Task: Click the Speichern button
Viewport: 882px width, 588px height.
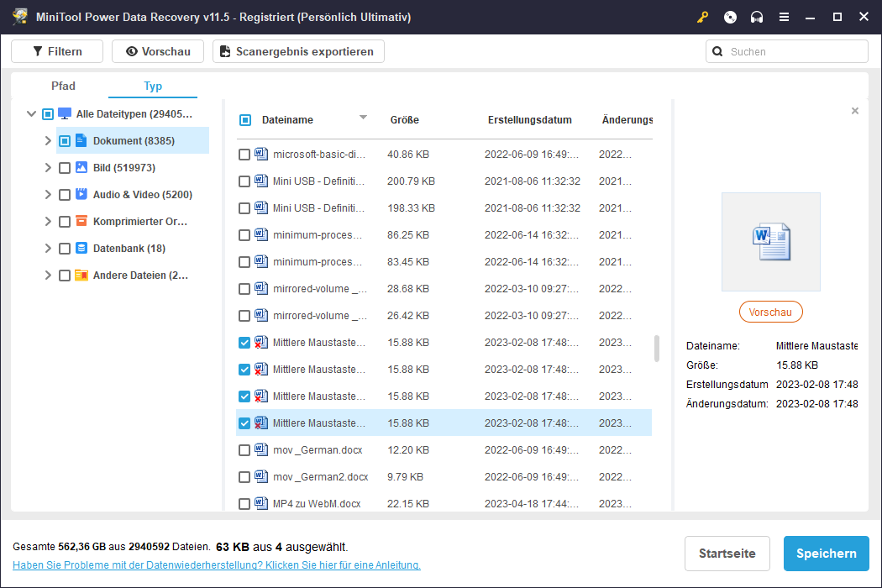Action: coord(827,553)
